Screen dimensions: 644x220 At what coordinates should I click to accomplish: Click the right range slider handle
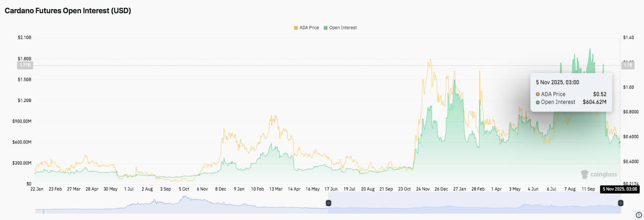pos(620,203)
